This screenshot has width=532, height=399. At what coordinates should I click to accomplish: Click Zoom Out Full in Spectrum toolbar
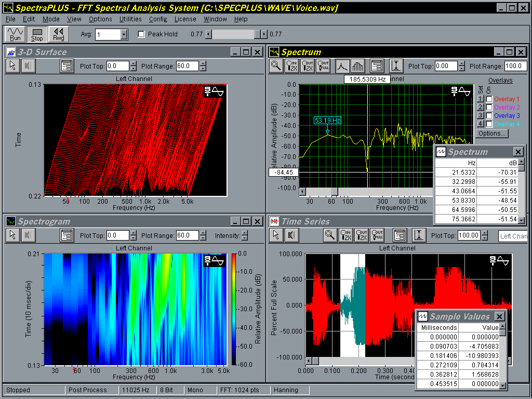click(x=323, y=66)
